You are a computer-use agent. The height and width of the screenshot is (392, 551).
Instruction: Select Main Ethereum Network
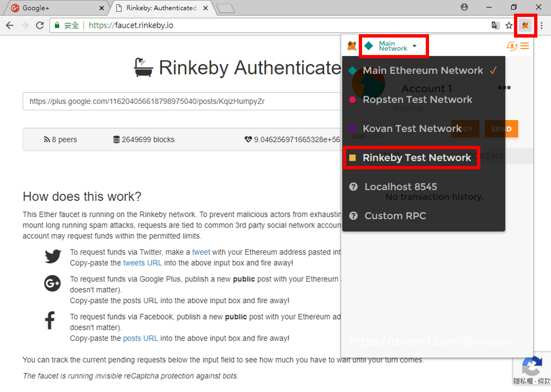(x=424, y=70)
